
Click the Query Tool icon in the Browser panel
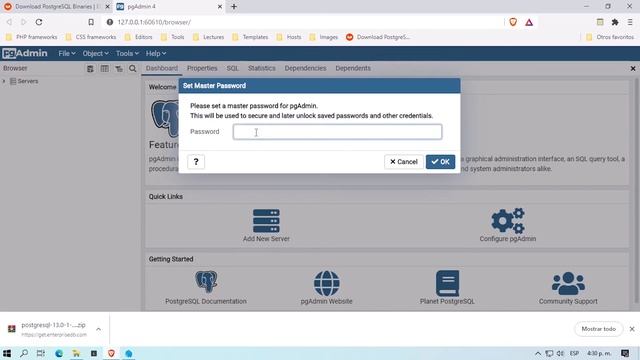tap(90, 69)
